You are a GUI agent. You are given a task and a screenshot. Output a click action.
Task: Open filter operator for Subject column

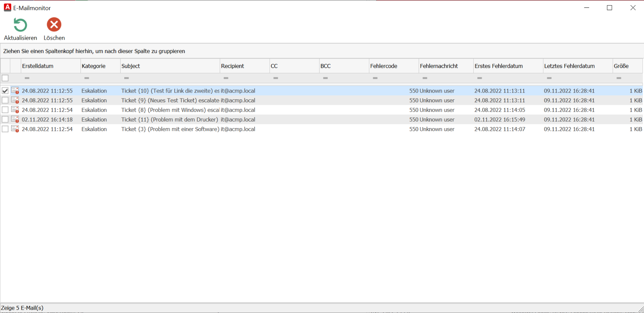click(x=126, y=78)
